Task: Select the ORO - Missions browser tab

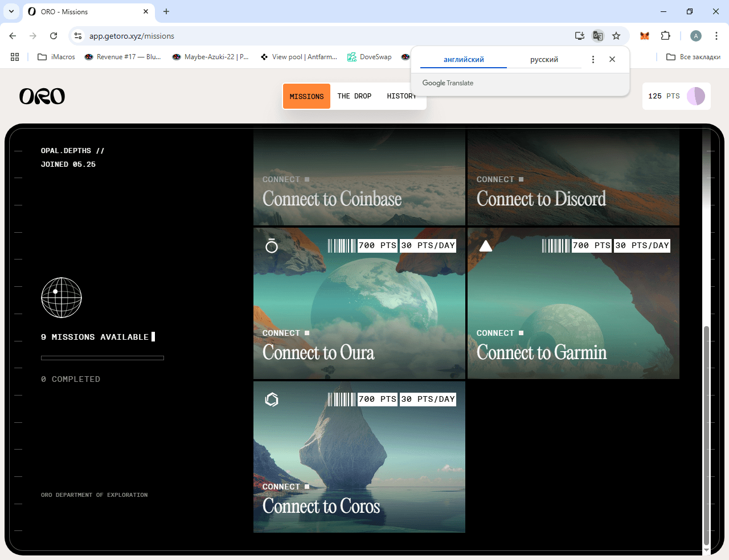Action: tap(88, 11)
